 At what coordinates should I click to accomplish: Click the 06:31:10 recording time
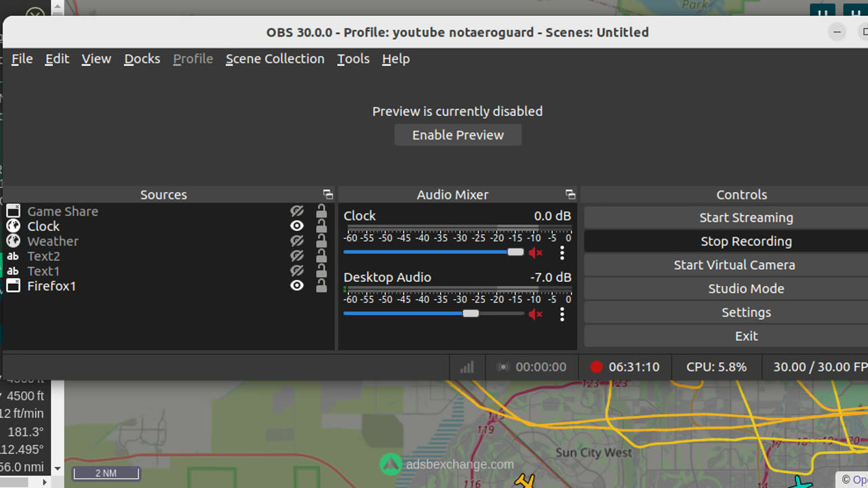[x=634, y=367]
